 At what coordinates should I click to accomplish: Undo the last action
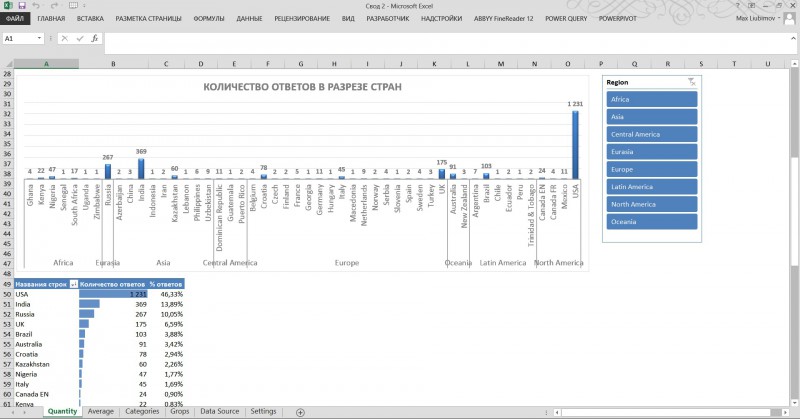(36, 6)
